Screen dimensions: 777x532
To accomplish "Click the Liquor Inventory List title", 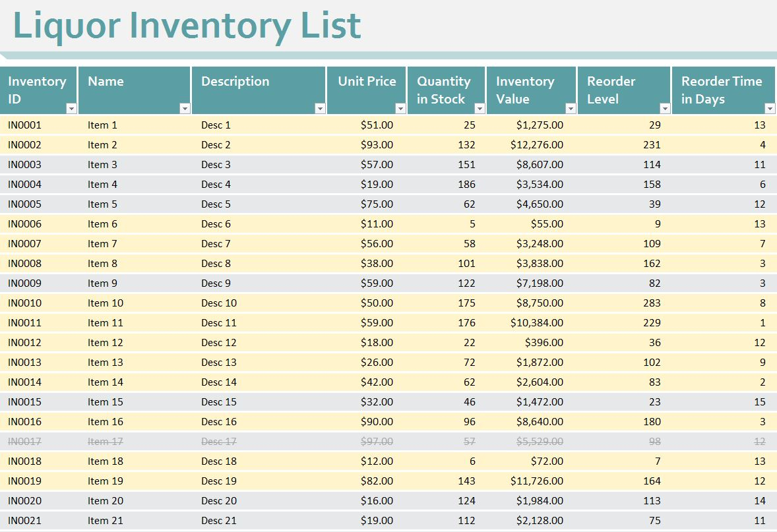I will point(187,26).
